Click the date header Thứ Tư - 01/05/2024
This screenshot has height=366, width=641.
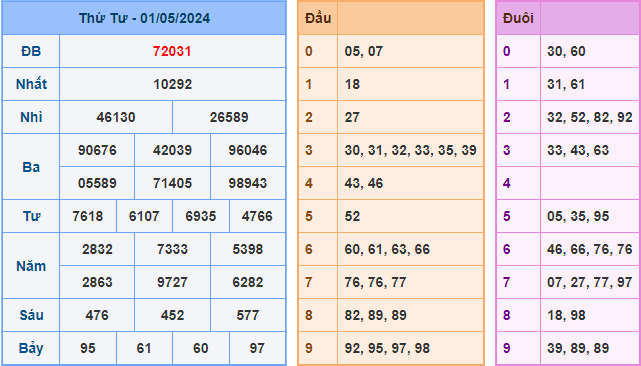(144, 18)
